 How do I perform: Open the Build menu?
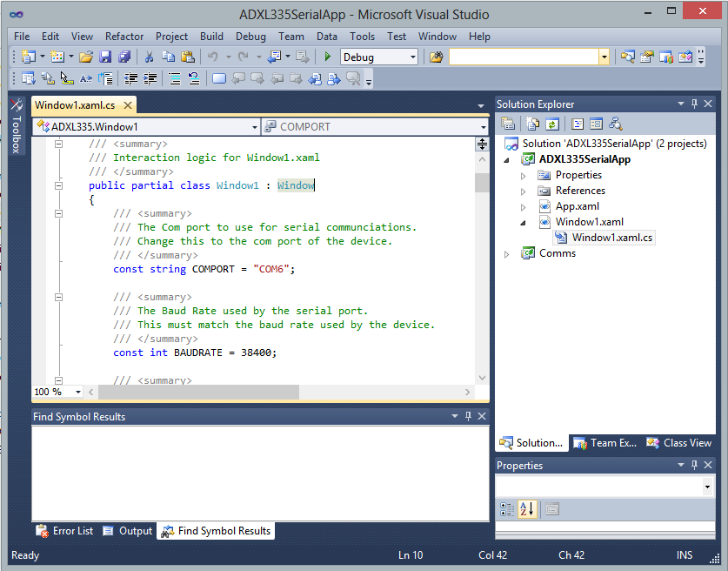pyautogui.click(x=211, y=37)
